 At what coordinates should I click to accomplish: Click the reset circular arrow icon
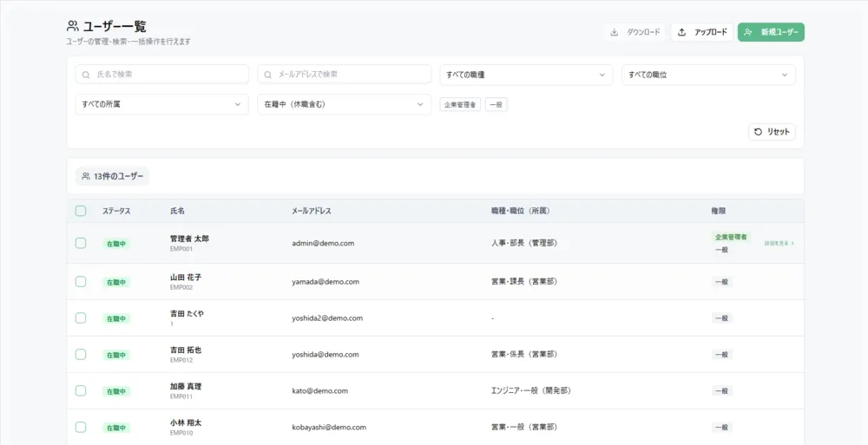tap(759, 132)
